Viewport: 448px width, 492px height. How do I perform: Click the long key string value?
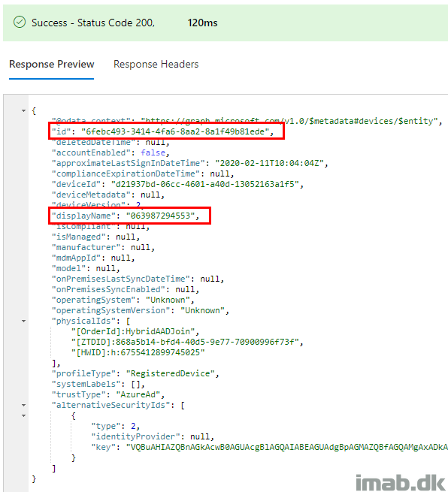point(287,447)
